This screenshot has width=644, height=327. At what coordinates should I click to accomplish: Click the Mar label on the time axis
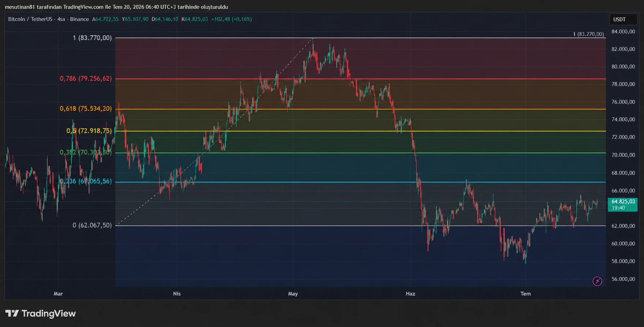pos(58,293)
